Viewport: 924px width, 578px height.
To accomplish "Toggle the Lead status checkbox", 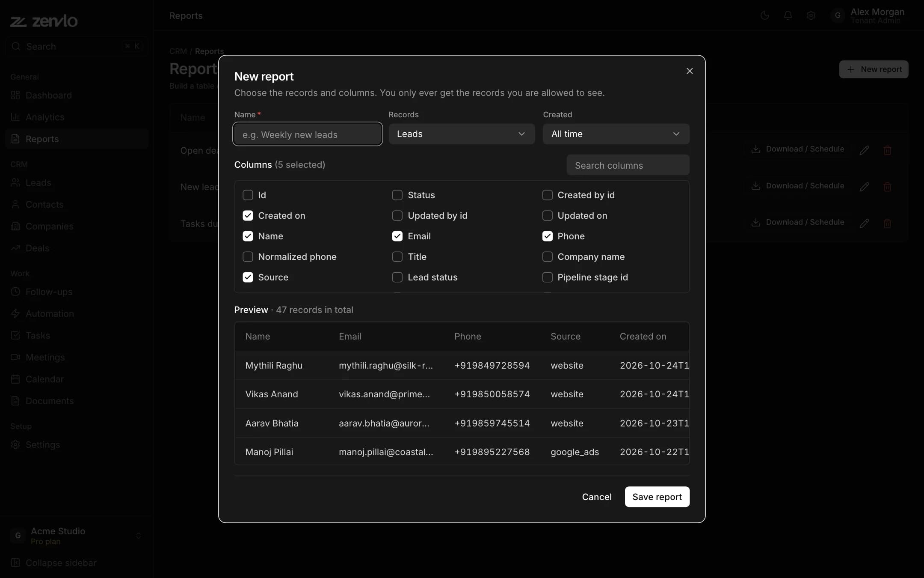I will tap(397, 277).
